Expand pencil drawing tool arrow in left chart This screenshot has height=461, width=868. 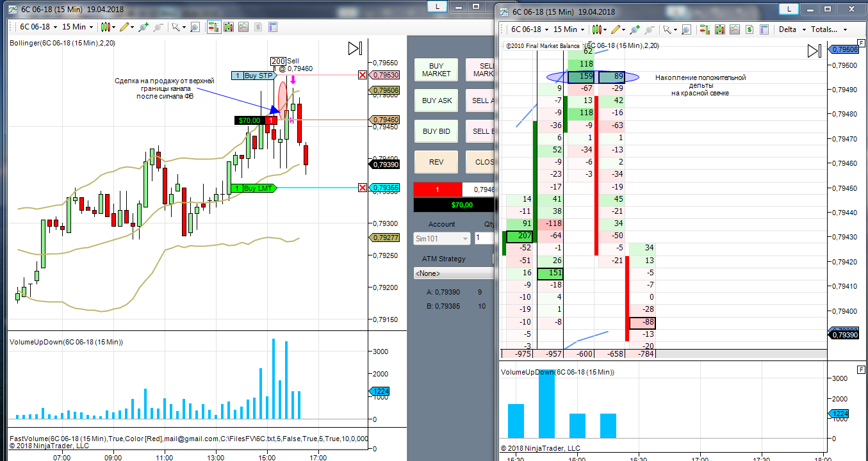(x=133, y=27)
